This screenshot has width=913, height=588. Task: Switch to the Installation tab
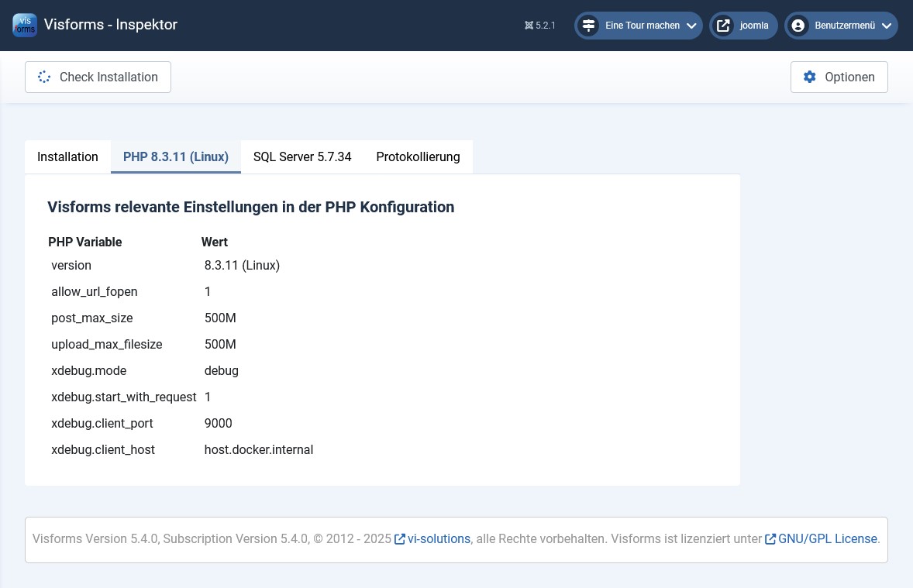click(67, 156)
